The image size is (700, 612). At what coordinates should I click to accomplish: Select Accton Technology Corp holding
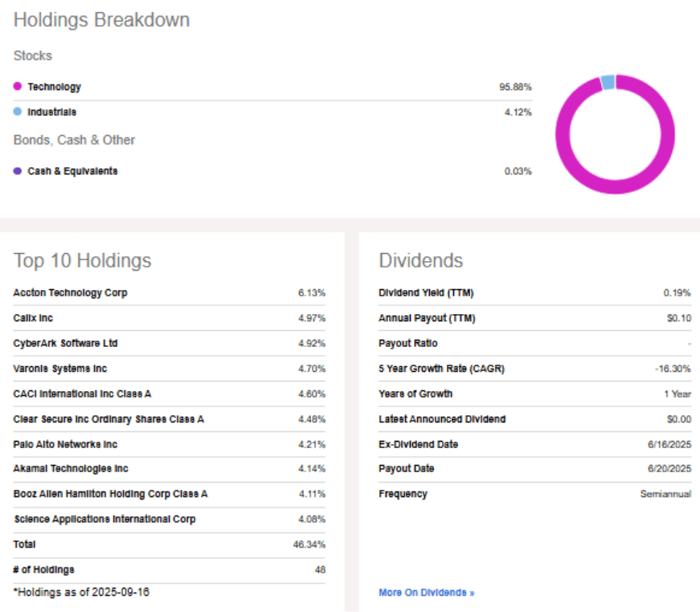[70, 293]
